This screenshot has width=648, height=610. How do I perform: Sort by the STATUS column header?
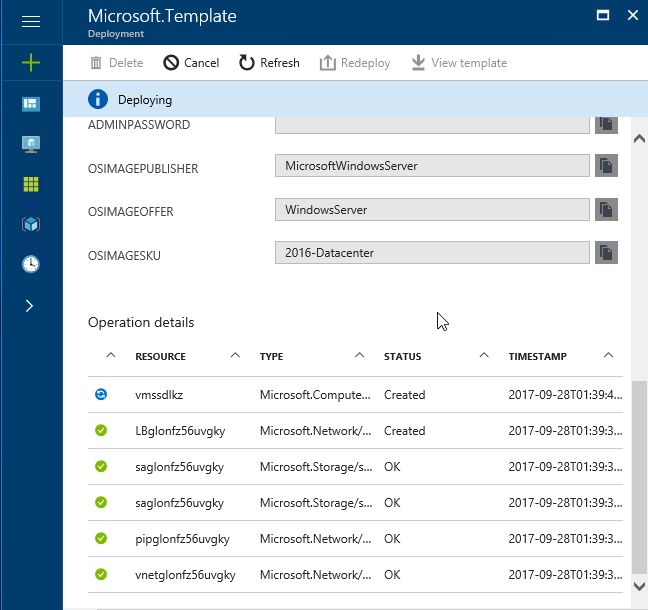[x=403, y=356]
